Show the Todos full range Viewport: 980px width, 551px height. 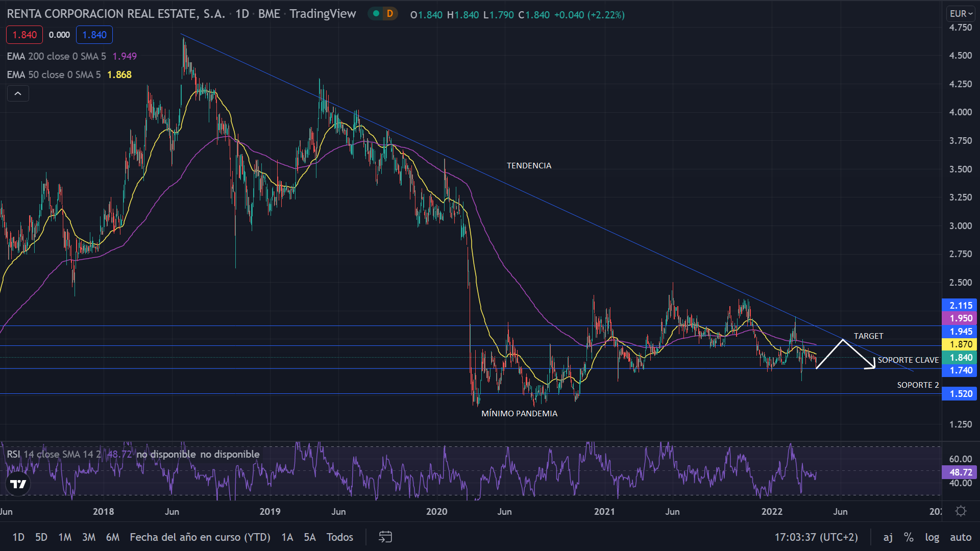[340, 537]
